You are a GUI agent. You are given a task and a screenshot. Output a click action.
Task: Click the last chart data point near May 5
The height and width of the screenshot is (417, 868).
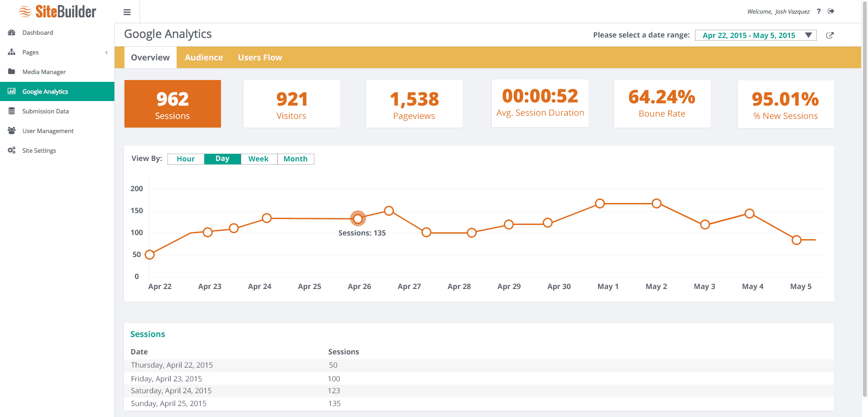click(x=797, y=240)
